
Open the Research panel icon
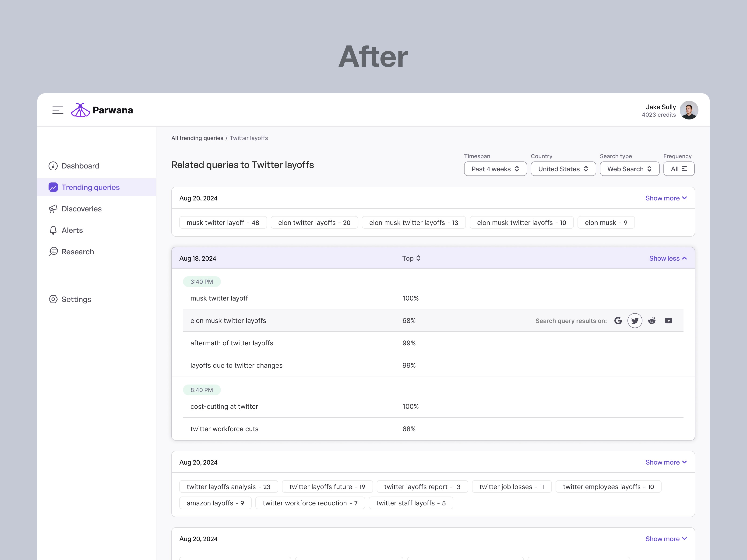(x=53, y=252)
